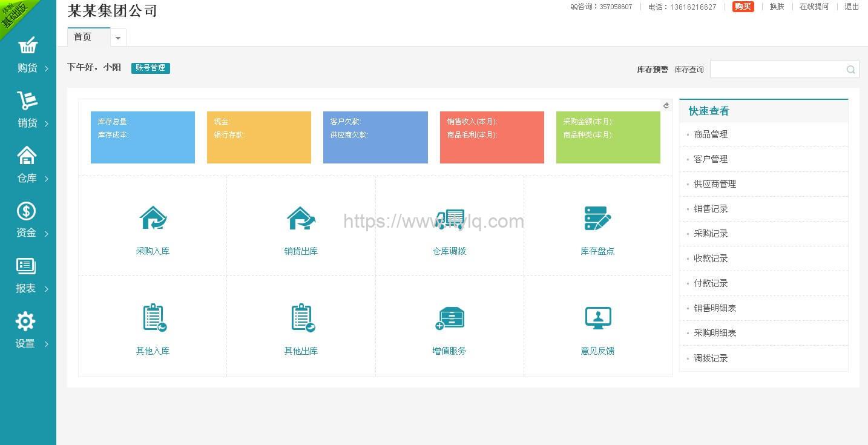868x445 pixels.
Task: Click inside the inventory search input box
Action: click(x=781, y=69)
